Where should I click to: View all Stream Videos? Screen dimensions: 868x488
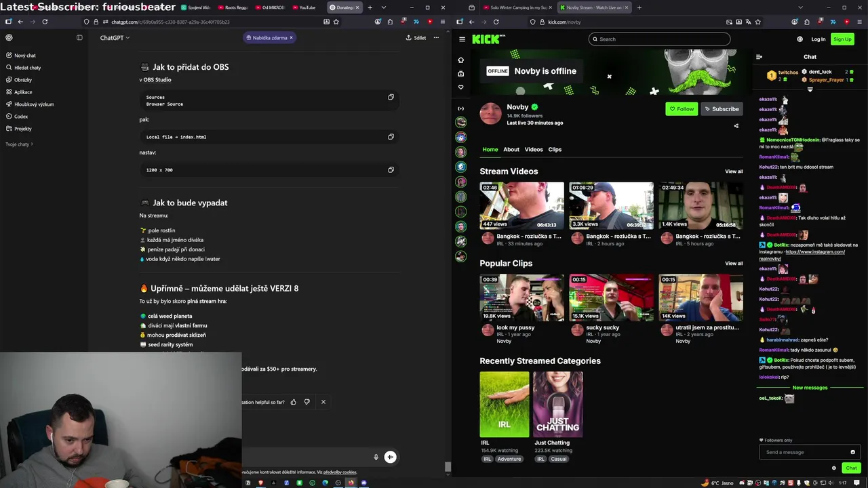pyautogui.click(x=734, y=171)
